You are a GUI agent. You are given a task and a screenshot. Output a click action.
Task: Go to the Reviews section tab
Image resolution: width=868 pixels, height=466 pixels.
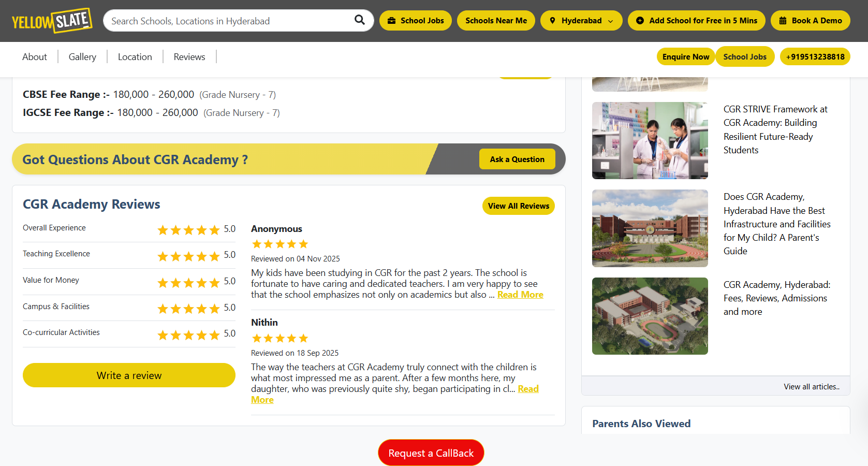(x=189, y=57)
